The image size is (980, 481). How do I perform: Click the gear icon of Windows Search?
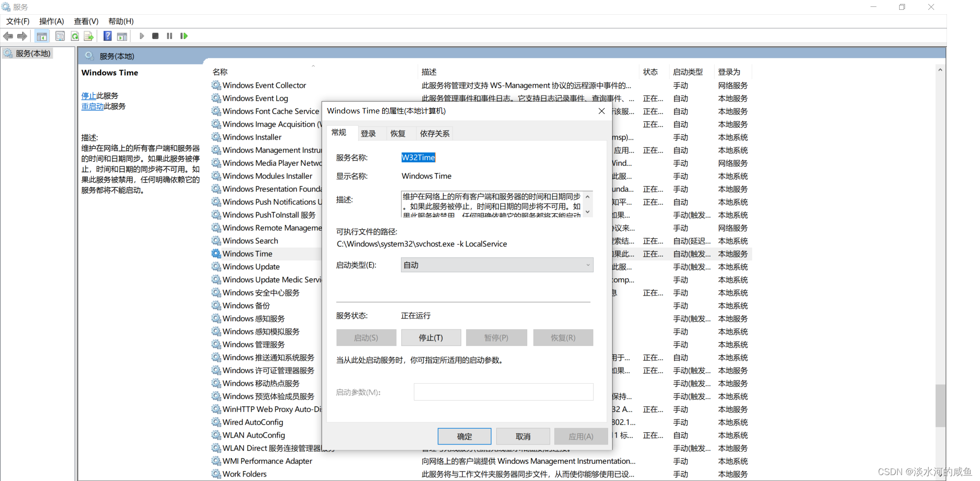pyautogui.click(x=216, y=241)
